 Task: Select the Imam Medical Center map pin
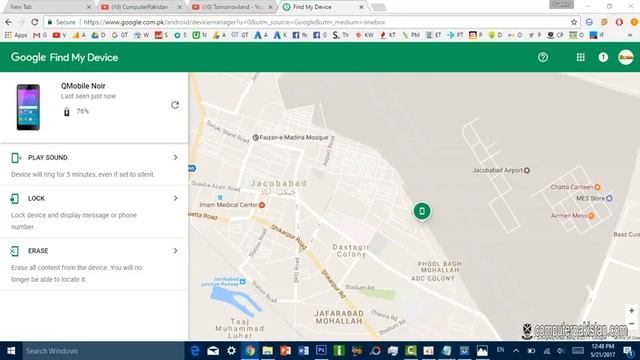point(262,205)
